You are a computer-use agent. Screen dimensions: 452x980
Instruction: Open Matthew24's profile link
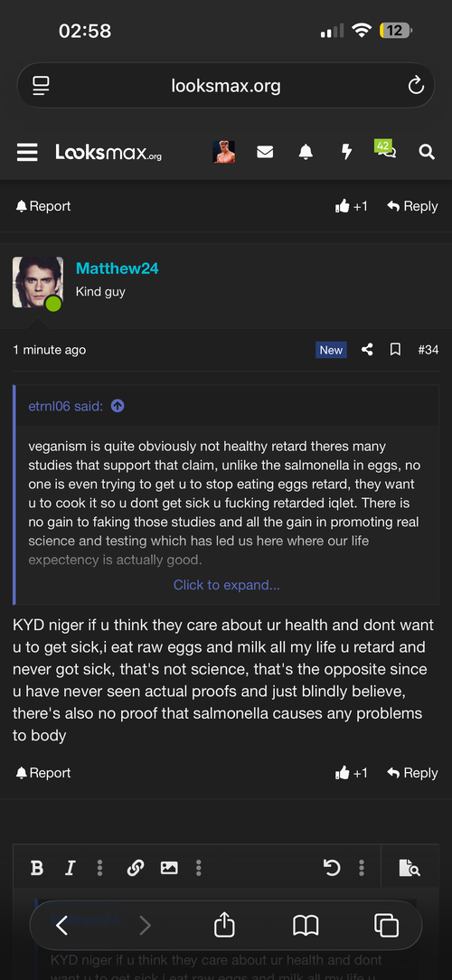coord(117,269)
